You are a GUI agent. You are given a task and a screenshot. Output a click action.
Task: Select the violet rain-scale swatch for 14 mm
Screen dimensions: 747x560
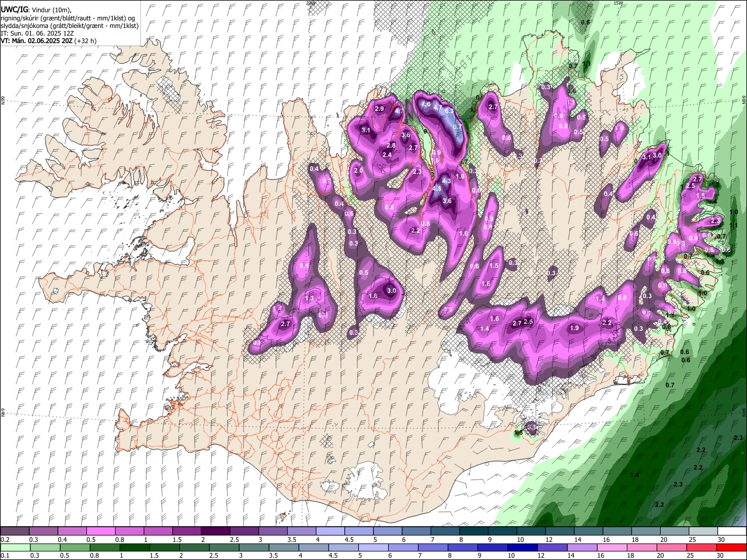coord(582,548)
